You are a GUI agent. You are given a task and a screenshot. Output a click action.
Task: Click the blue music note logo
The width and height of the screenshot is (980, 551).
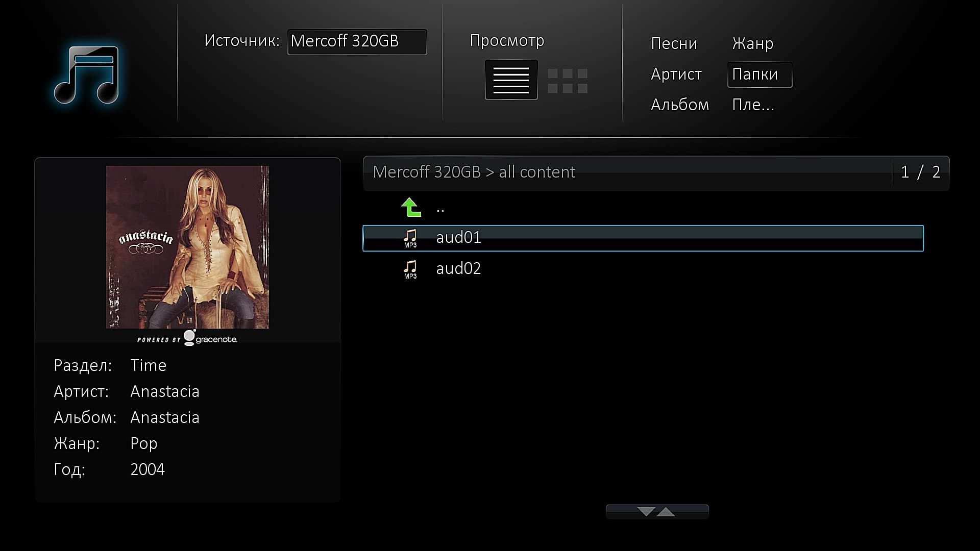coord(87,75)
